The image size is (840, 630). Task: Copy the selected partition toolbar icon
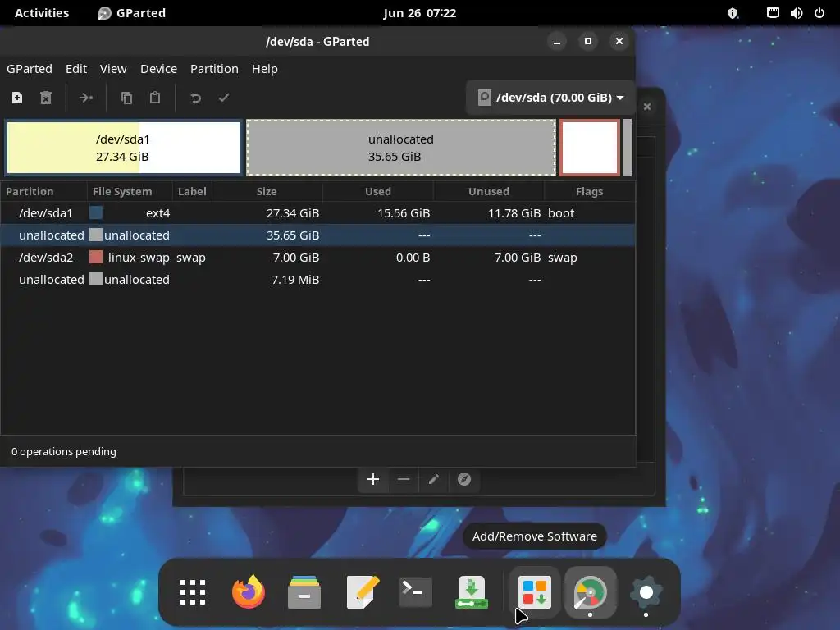pos(126,98)
